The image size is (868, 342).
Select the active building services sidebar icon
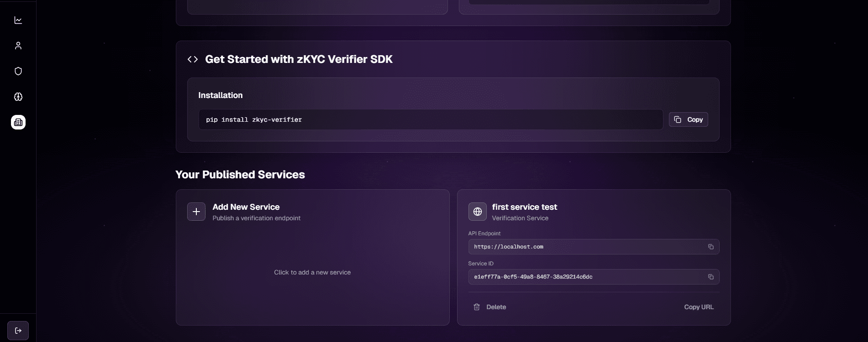(x=18, y=122)
